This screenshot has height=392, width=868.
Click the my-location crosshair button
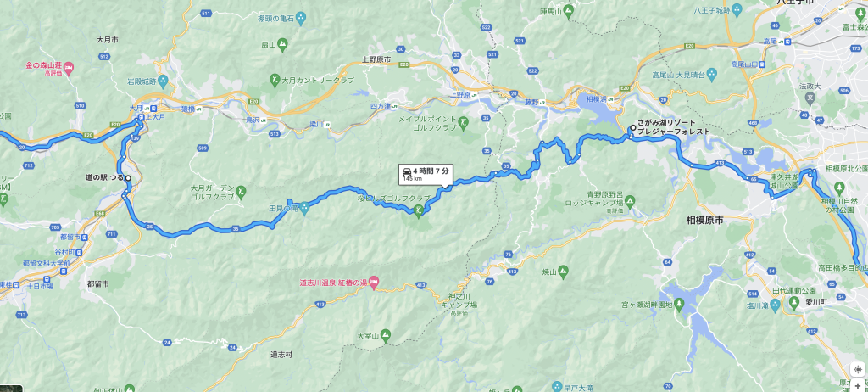(858, 370)
